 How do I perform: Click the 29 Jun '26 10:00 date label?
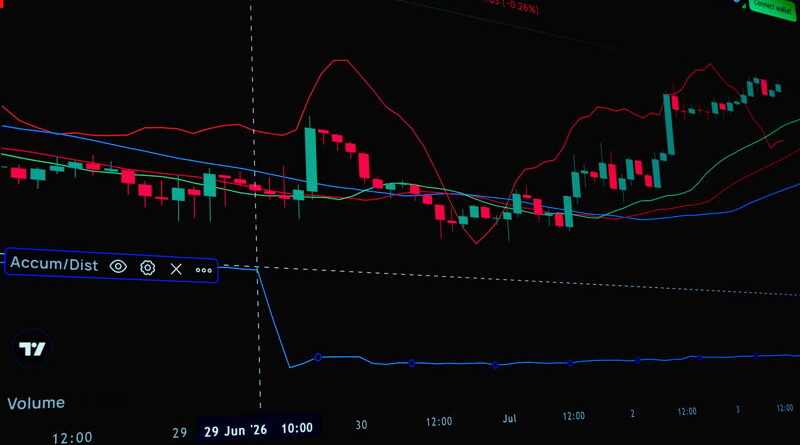tap(258, 429)
